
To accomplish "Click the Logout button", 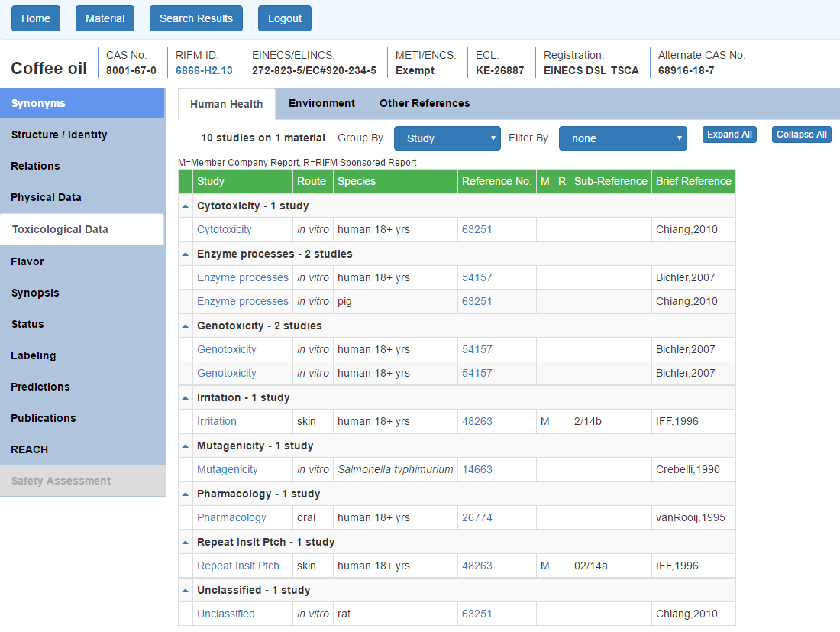I will pyautogui.click(x=285, y=18).
